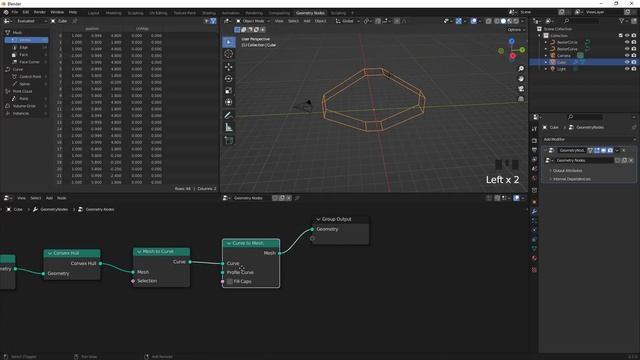Click the Blender logo menu icon
This screenshot has width=640, height=360.
point(6,12)
